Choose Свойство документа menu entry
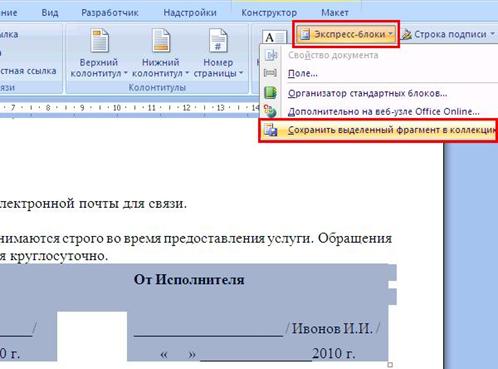 [x=379, y=55]
